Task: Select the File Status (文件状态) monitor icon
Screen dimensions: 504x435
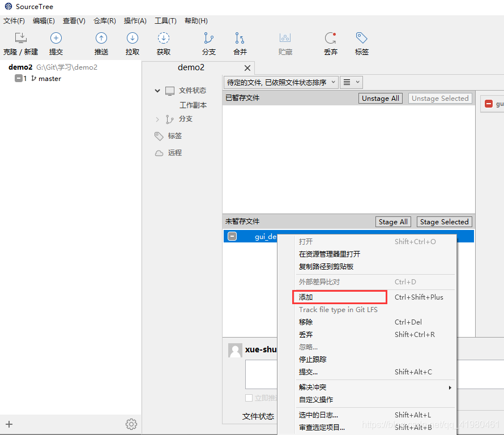Action: tap(170, 91)
